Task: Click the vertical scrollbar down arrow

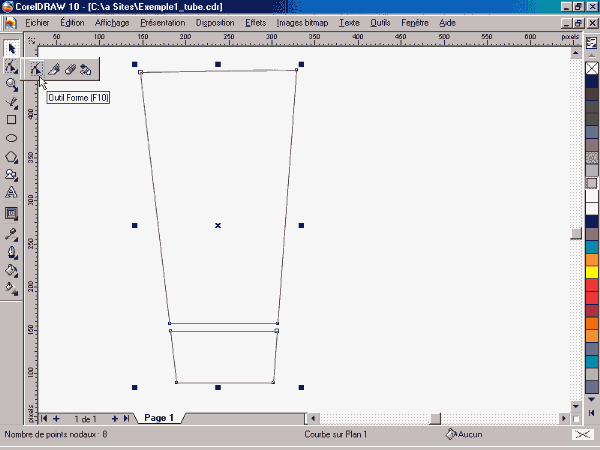Action: [576, 406]
